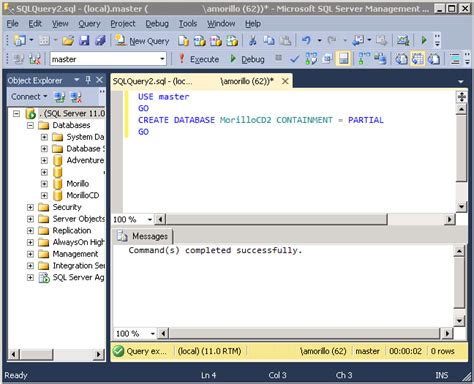Click the Debug button
This screenshot has width=474, height=384.
pos(247,59)
